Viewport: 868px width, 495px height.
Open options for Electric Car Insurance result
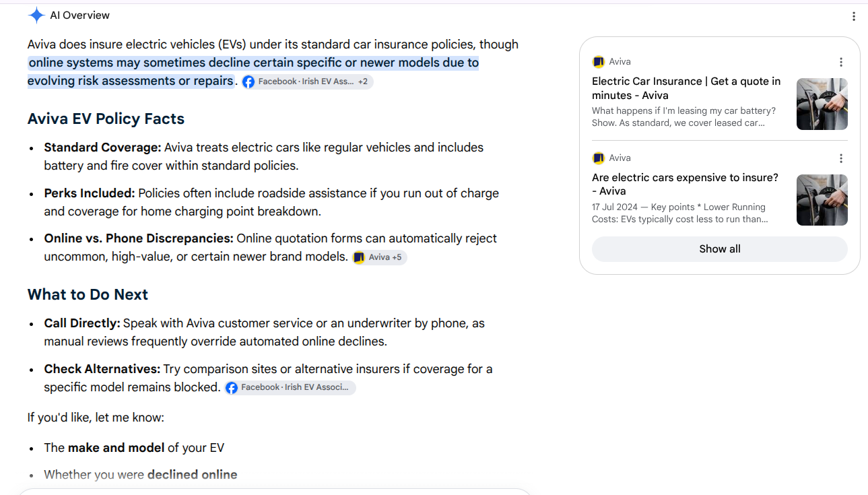(x=841, y=62)
